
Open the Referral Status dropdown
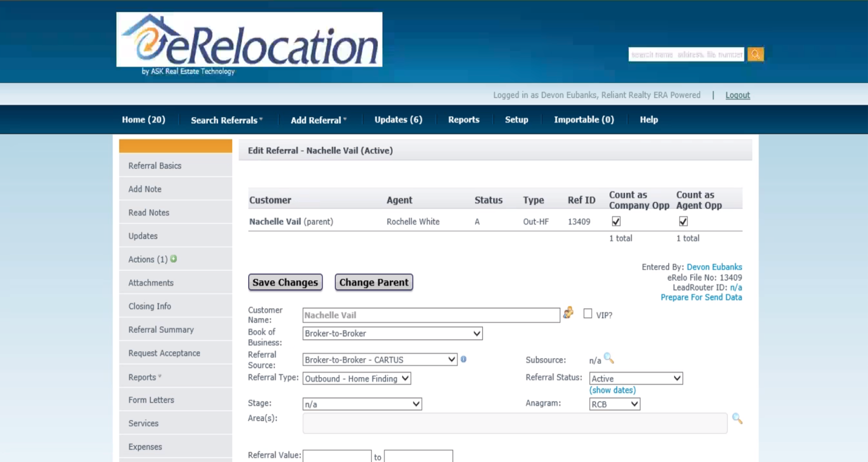pos(636,378)
